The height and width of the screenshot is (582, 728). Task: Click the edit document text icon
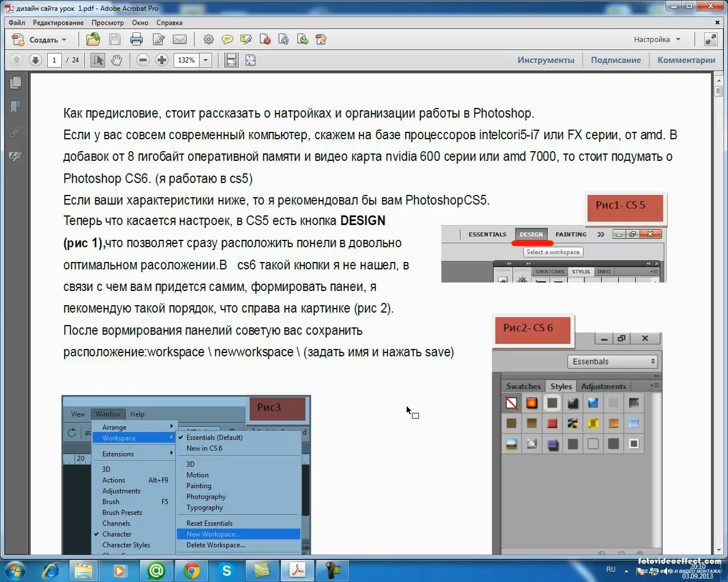[x=321, y=39]
